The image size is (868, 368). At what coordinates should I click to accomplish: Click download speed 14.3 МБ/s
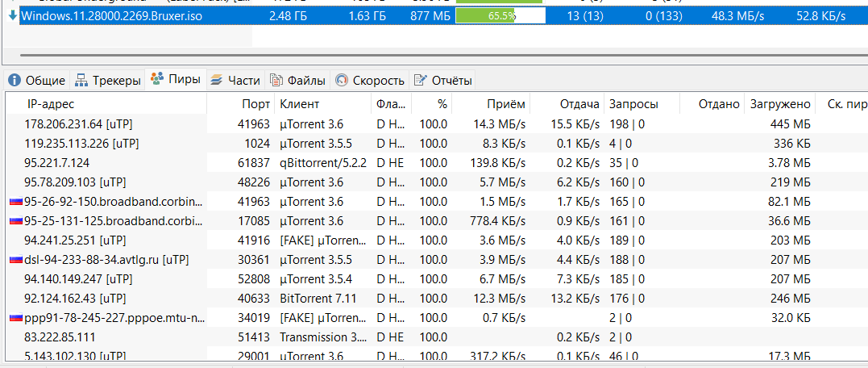click(x=500, y=123)
